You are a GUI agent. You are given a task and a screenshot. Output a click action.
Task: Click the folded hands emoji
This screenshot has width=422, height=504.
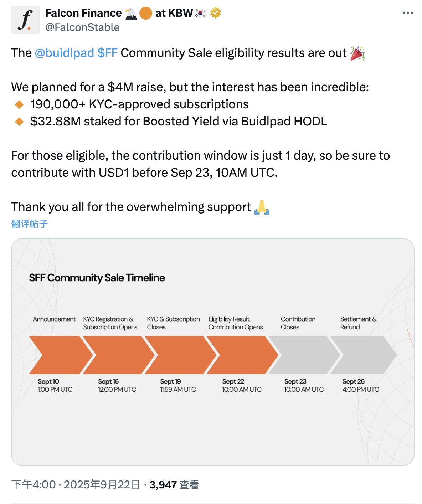[262, 207]
